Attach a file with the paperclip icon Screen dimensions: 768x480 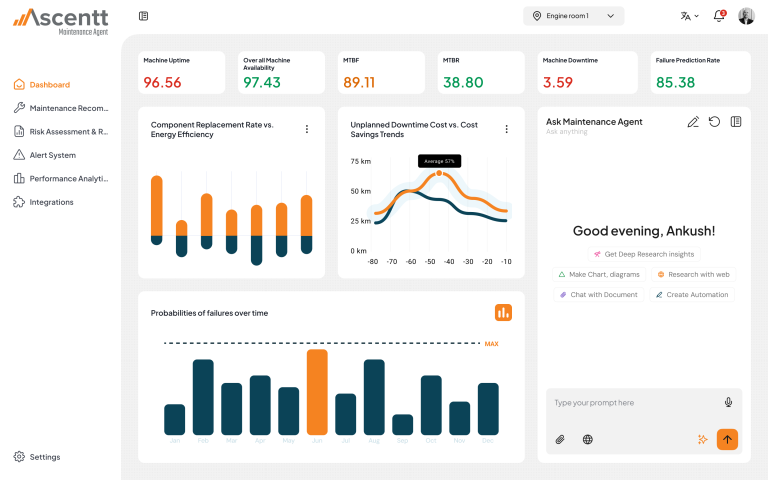point(560,439)
